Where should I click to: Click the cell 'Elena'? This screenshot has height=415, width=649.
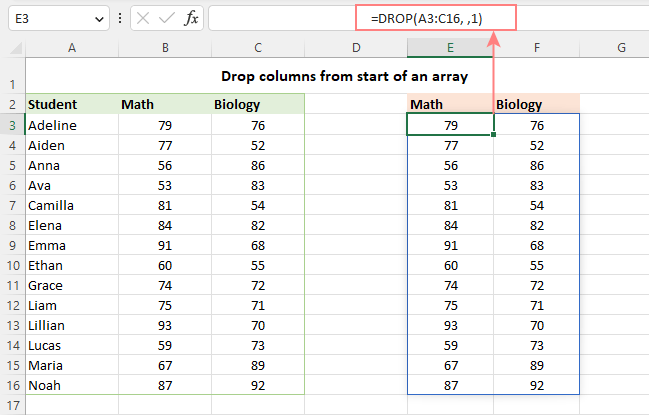pos(72,225)
